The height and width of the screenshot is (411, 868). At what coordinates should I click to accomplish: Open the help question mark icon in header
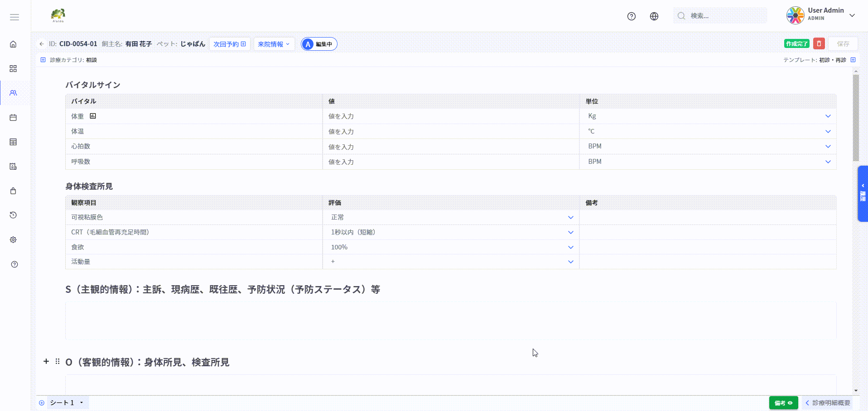631,16
